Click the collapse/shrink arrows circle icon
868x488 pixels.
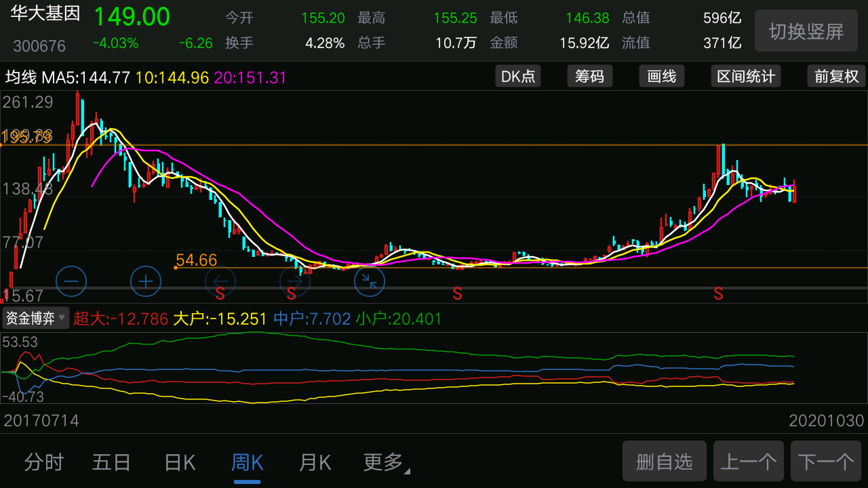click(x=370, y=281)
